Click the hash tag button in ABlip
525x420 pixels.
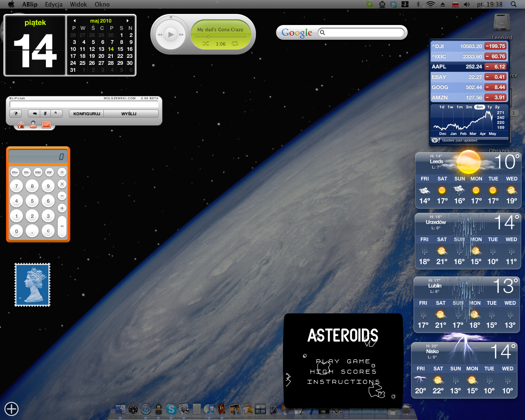45,114
